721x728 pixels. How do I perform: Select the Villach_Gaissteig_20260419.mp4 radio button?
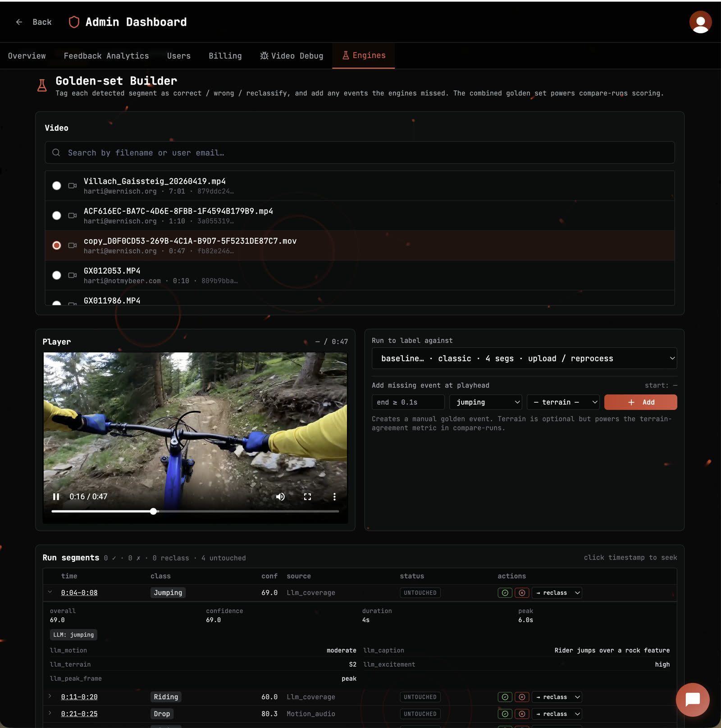56,185
